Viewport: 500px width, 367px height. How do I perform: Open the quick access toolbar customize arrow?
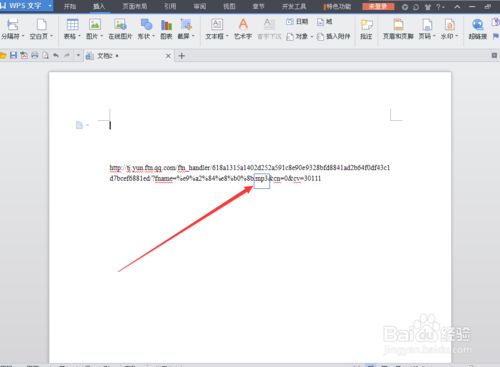78,55
